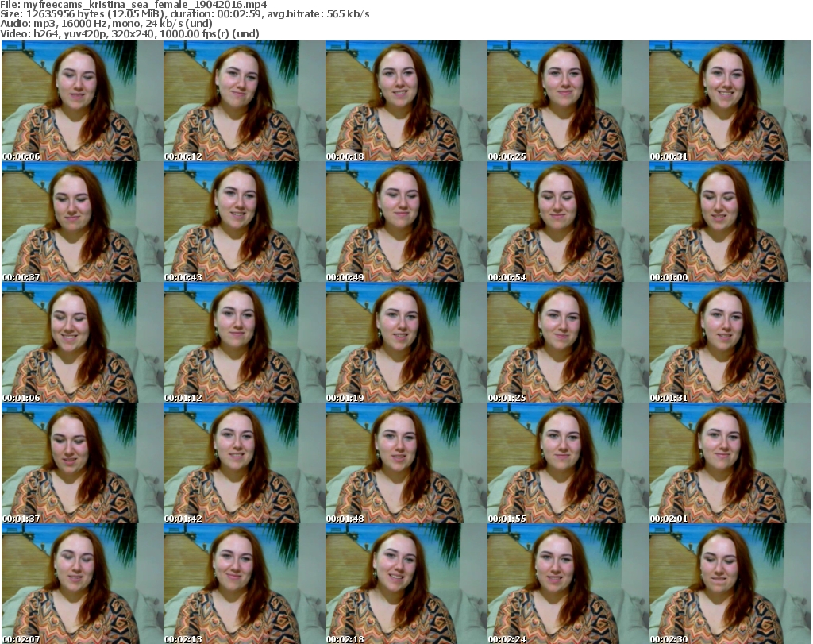
Task: Select the thumbnail at 00:01:37
Action: point(83,463)
